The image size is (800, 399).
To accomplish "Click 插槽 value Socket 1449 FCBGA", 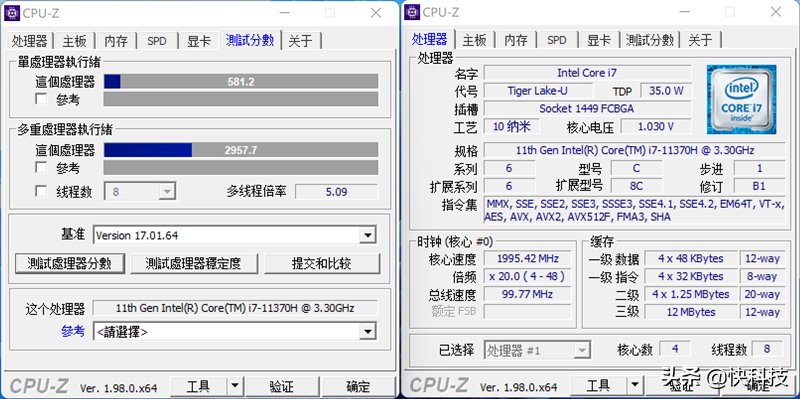I will [587, 109].
